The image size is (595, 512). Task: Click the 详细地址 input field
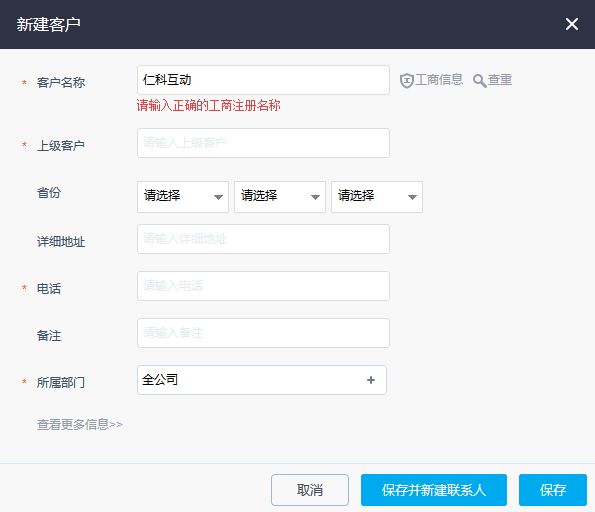pyautogui.click(x=263, y=239)
